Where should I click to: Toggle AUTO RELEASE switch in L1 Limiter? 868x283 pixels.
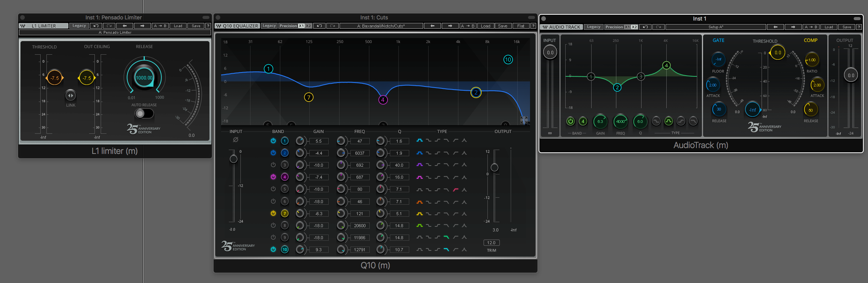(x=144, y=114)
